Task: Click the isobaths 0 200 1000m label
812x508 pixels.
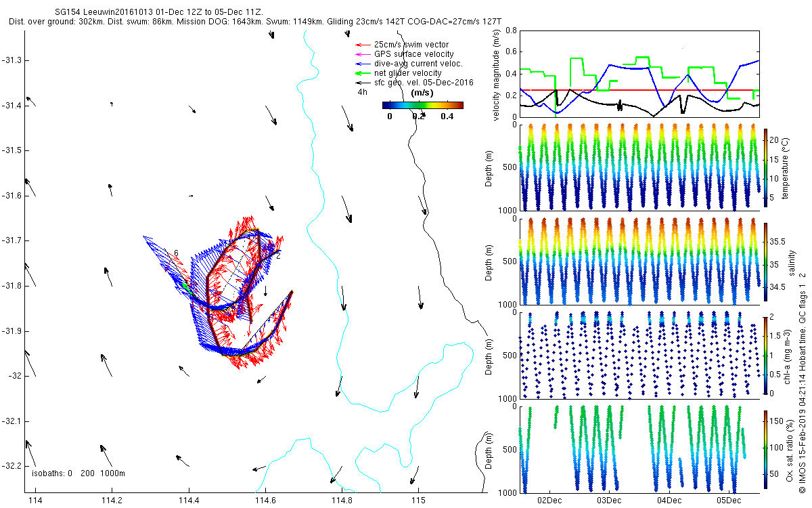Action: point(78,473)
